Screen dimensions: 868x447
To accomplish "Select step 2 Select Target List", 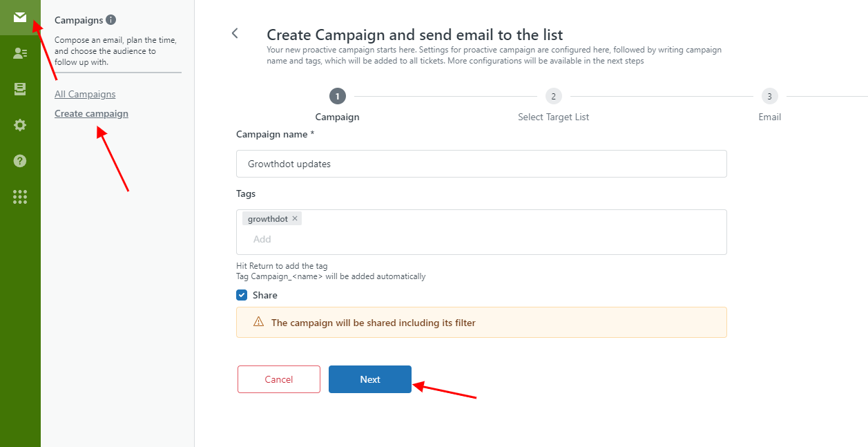I will click(553, 96).
